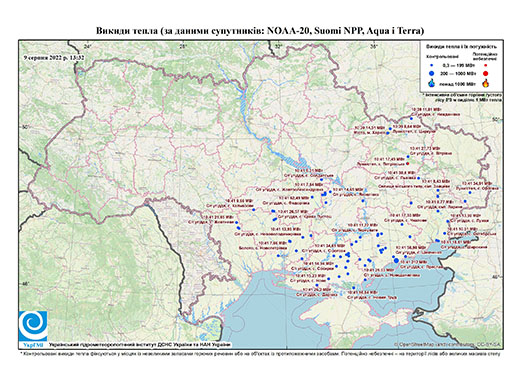Click the OpenStreetMap contributors attribution
520x368 pixels.
(x=448, y=344)
